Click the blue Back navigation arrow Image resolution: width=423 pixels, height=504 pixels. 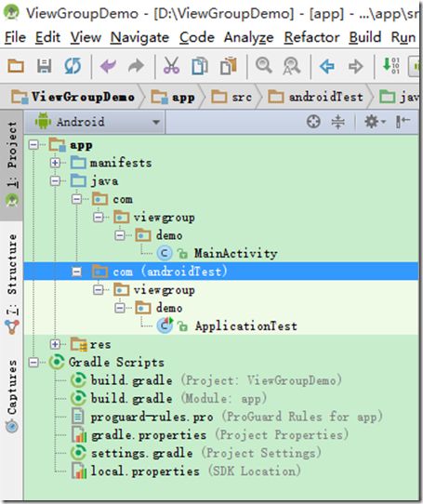[327, 67]
